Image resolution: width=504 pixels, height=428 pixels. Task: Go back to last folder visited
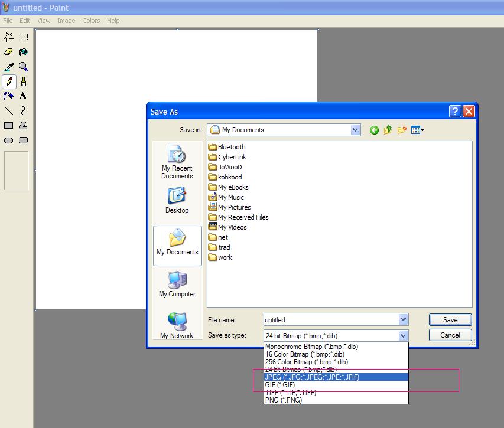point(374,130)
